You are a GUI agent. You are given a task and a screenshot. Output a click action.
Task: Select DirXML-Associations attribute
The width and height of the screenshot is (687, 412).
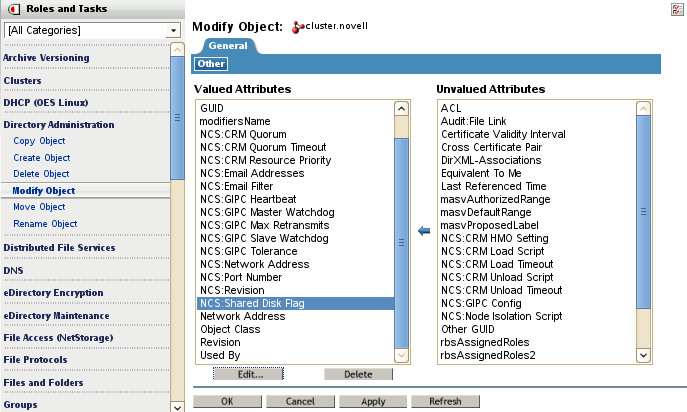(537, 160)
